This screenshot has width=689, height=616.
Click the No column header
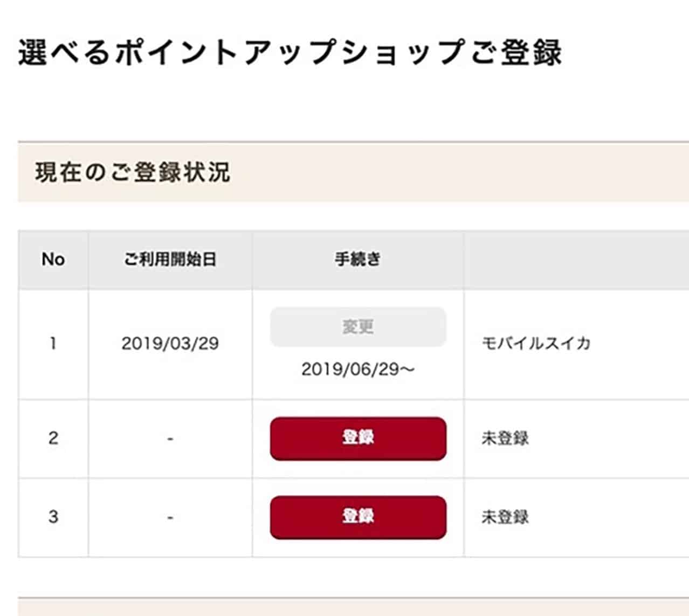tap(53, 259)
